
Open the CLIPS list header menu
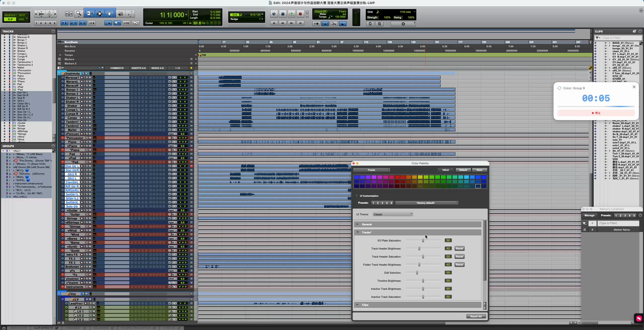pos(640,31)
